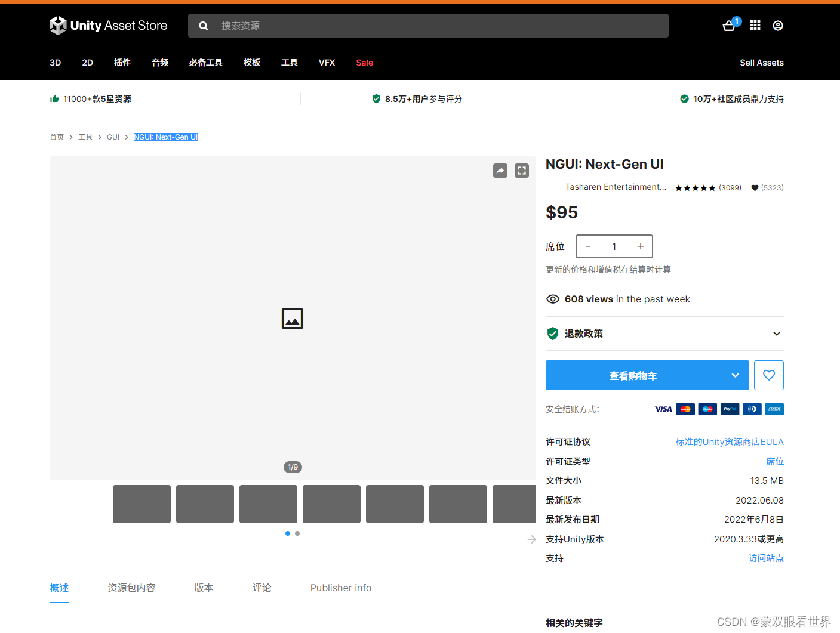This screenshot has height=633, width=840.
Task: Click the 13.5 MB file size value
Action: point(767,481)
